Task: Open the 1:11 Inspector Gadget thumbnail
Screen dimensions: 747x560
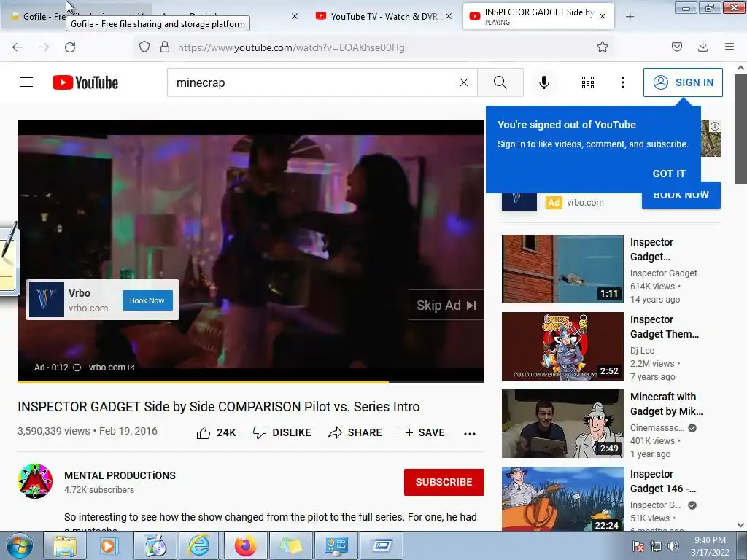Action: [562, 268]
